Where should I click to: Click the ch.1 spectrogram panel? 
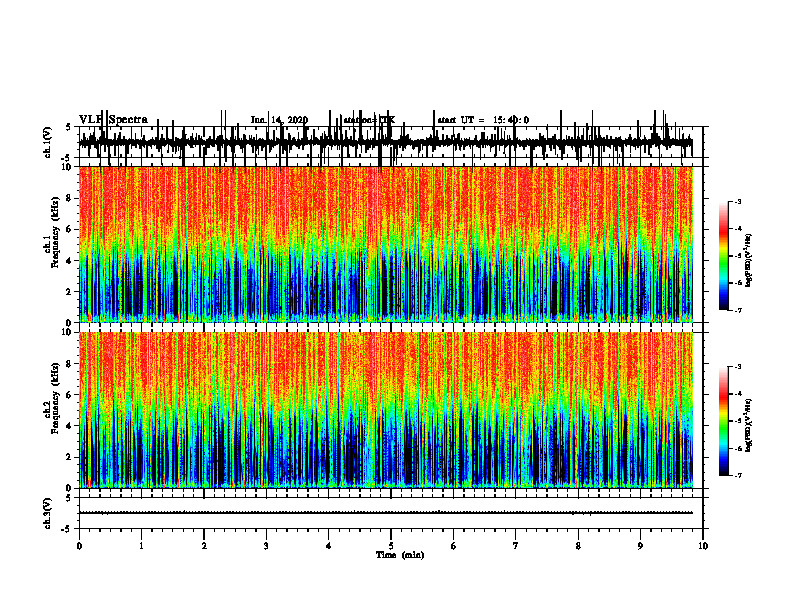(x=386, y=244)
